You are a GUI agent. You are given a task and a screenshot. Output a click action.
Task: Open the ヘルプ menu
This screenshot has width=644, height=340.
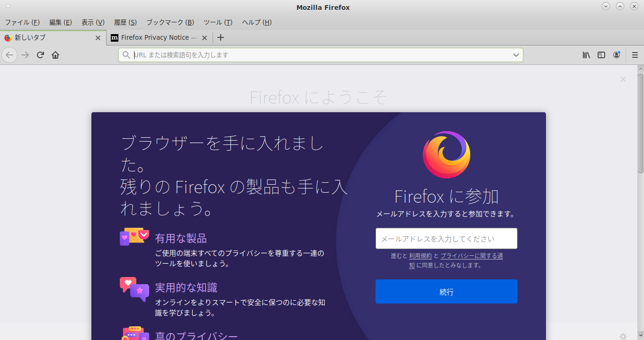click(257, 22)
